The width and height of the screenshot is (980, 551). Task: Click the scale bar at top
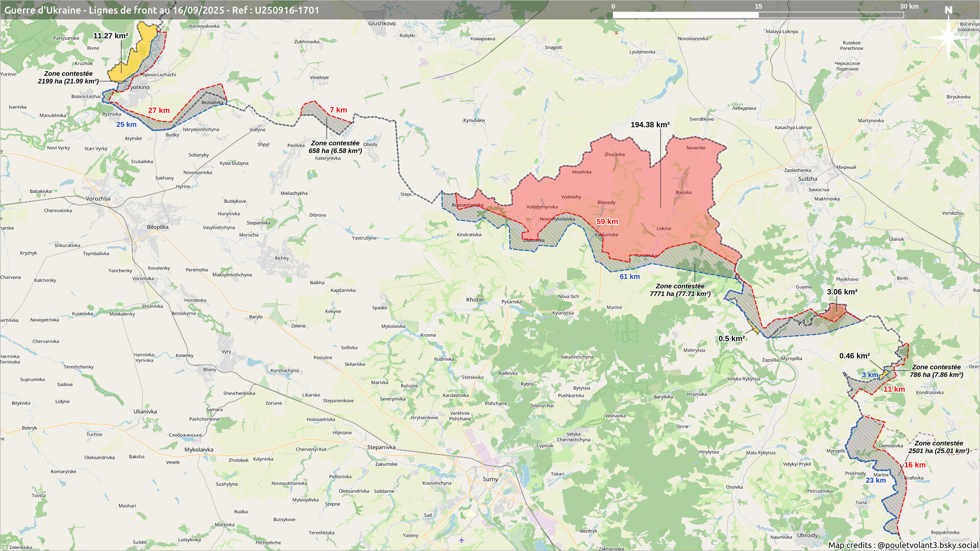pos(758,15)
